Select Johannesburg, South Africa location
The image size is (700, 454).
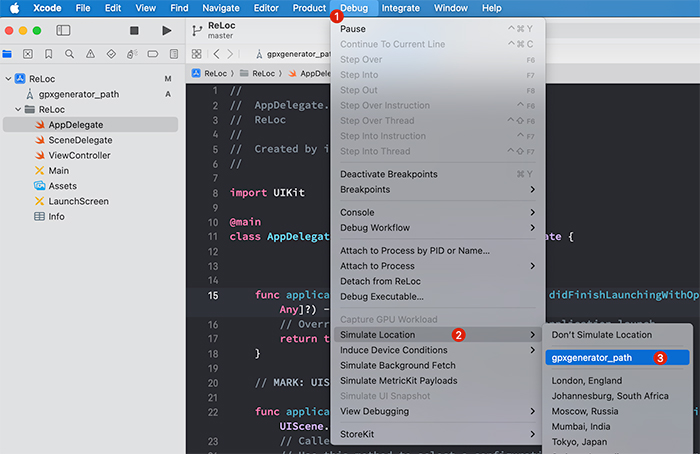click(617, 396)
